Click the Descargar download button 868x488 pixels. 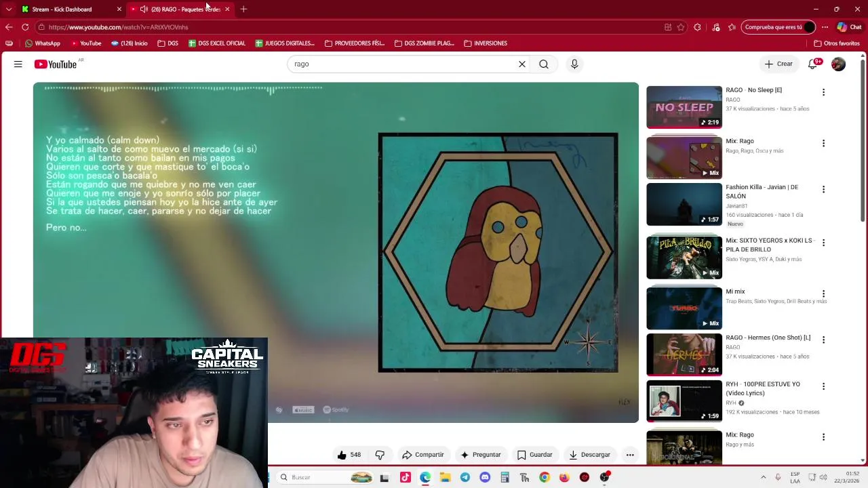coord(589,455)
